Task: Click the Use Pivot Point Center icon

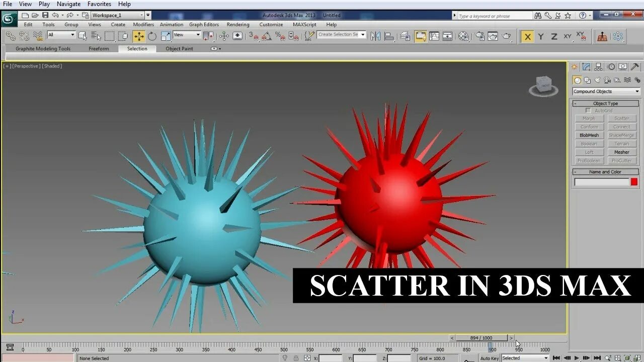Action: (208, 36)
